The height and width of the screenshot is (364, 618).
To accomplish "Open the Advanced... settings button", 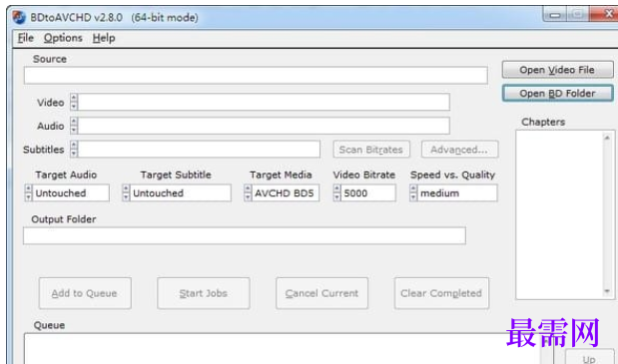I will tap(459, 150).
